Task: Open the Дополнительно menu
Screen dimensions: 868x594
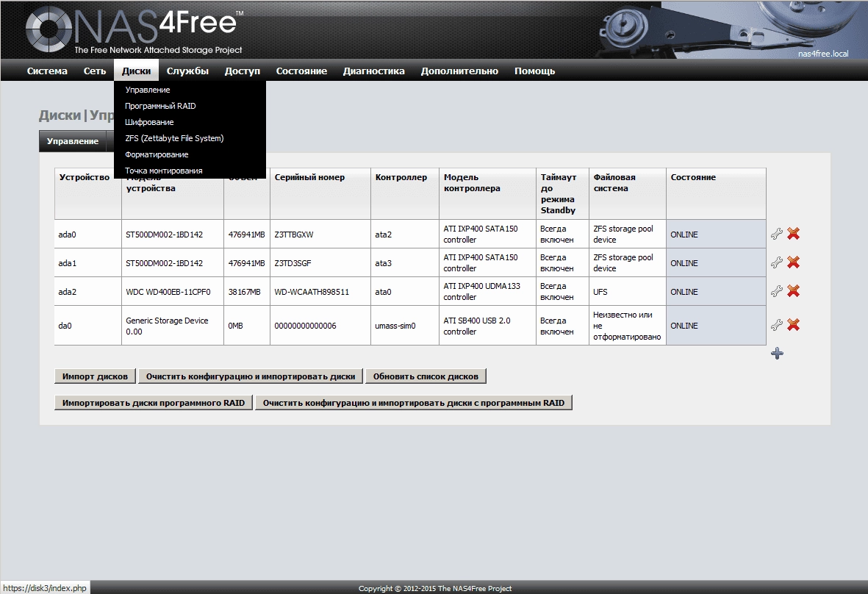Action: [459, 71]
